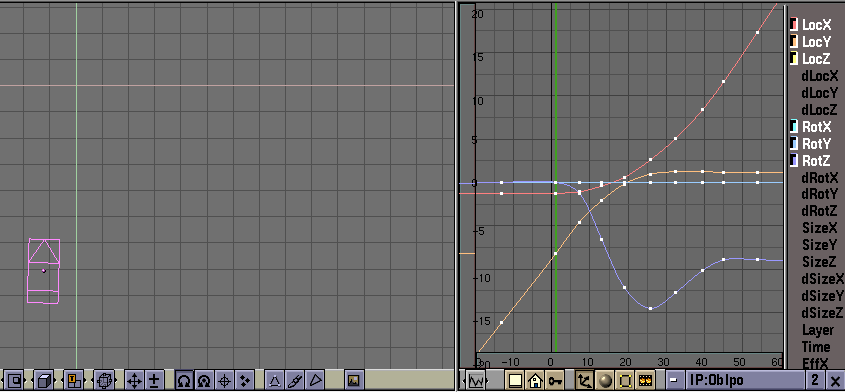Image resolution: width=845 pixels, height=392 pixels.
Task: Click the minus browse button beside IP:ObIpo
Action: tap(674, 380)
